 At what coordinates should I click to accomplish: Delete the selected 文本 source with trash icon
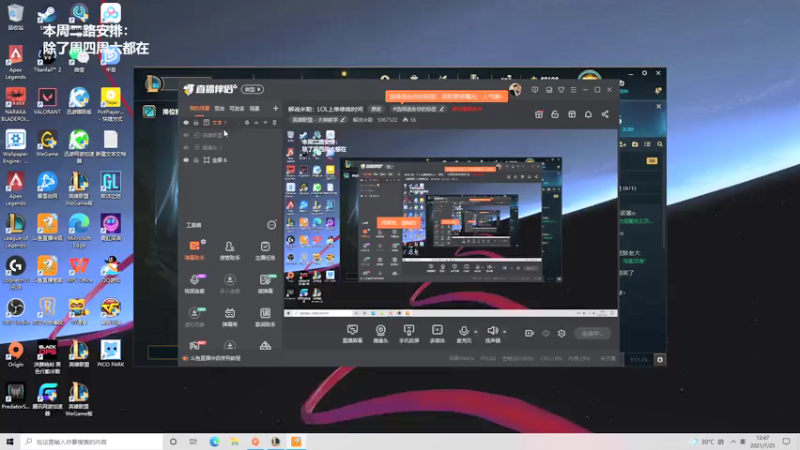point(274,122)
